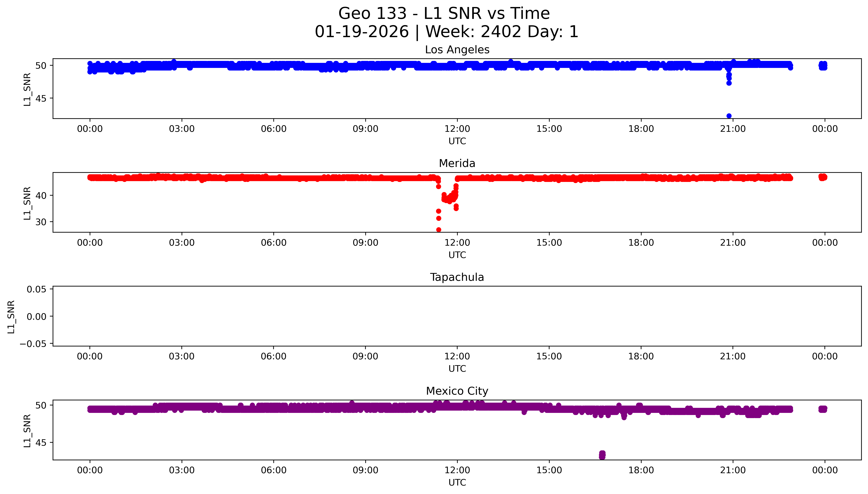Click the 30 y-tick label in Merida plot
Viewport: 868px width, 494px height.
pos(41,222)
